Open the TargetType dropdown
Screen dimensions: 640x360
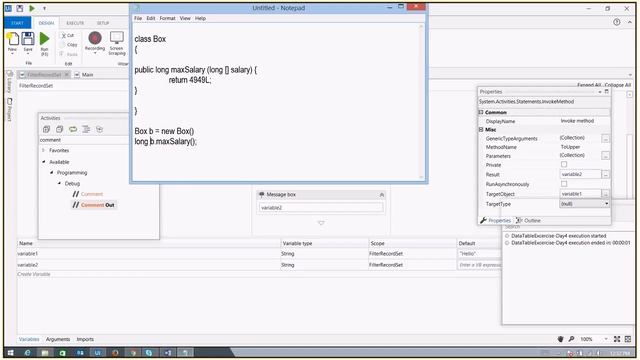607,203
